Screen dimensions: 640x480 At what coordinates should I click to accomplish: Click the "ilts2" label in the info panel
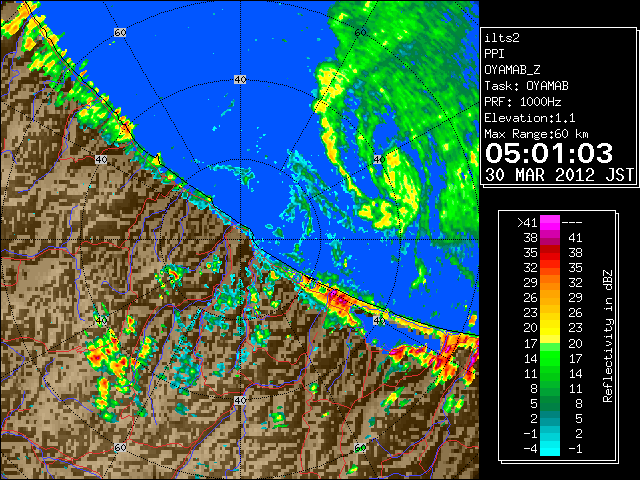pyautogui.click(x=502, y=38)
